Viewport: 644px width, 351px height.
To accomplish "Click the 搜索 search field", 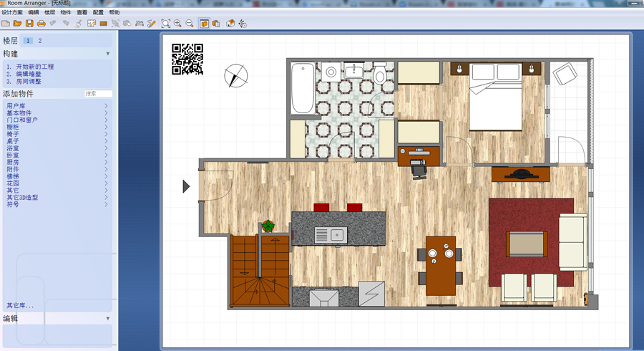I will (x=97, y=94).
